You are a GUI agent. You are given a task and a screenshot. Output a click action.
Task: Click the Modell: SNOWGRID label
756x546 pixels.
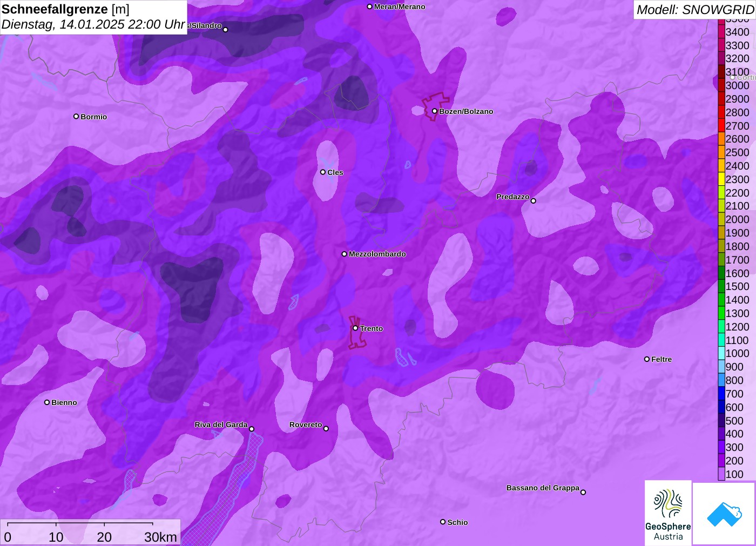coord(696,10)
